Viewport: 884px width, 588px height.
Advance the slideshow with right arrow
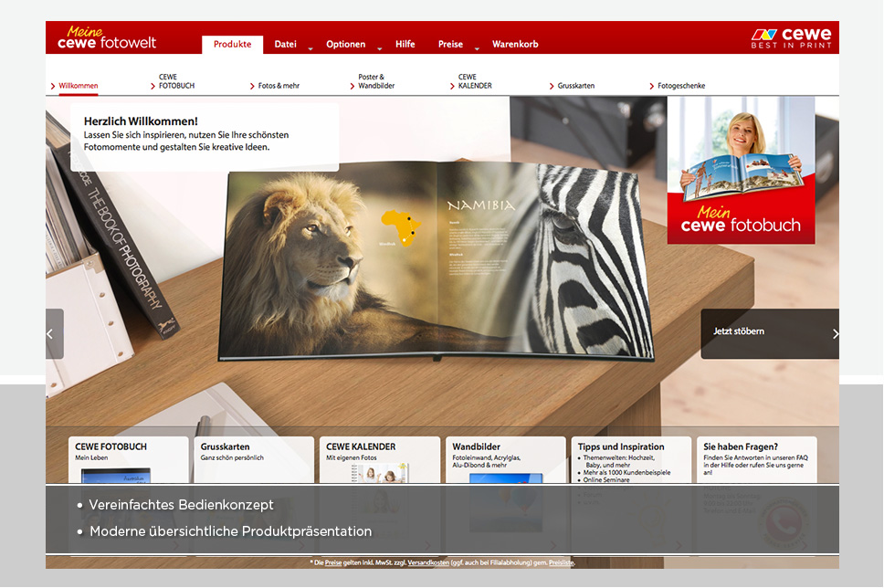pyautogui.click(x=835, y=333)
